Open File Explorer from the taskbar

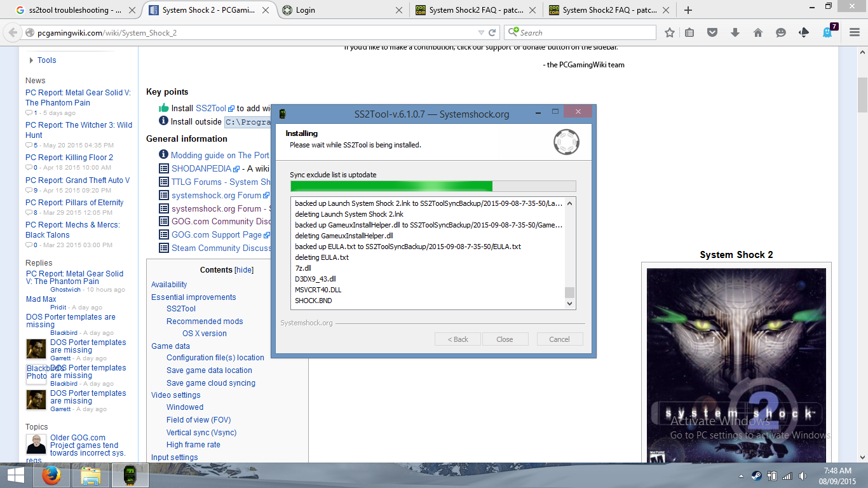(91, 475)
